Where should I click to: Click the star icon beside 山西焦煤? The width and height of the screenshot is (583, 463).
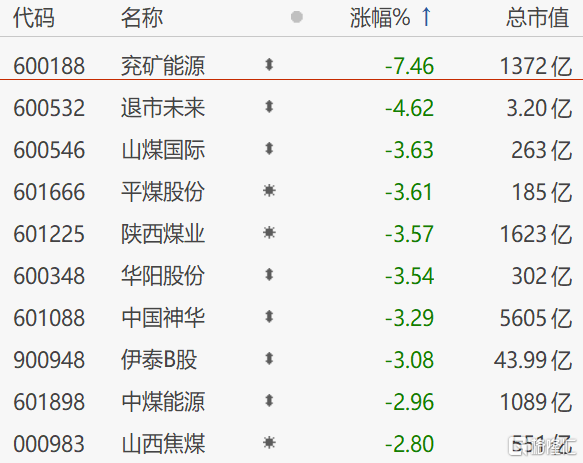pos(269,443)
